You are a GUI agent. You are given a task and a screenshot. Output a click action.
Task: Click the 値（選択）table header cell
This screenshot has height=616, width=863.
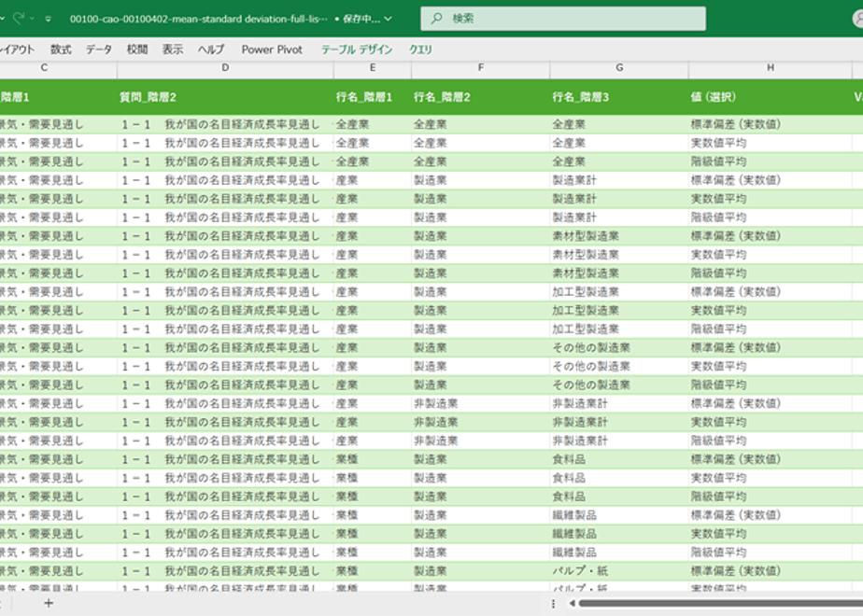[x=770, y=97]
